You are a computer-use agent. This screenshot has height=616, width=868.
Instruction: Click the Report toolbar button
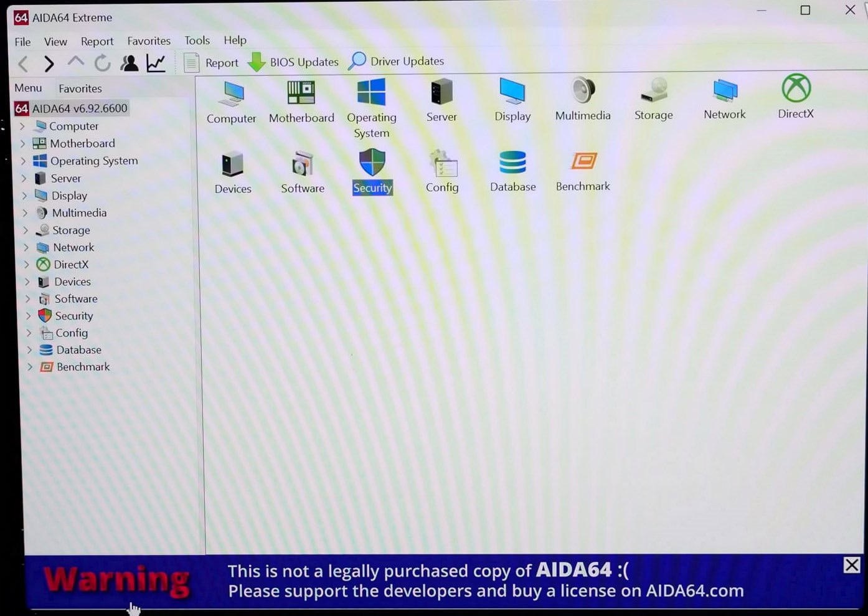[211, 62]
